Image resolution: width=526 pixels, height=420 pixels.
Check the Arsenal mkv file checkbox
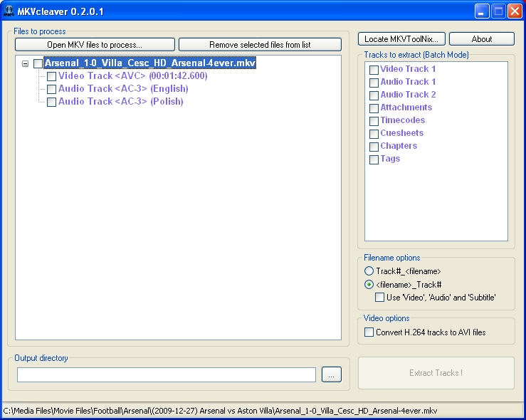(38, 63)
